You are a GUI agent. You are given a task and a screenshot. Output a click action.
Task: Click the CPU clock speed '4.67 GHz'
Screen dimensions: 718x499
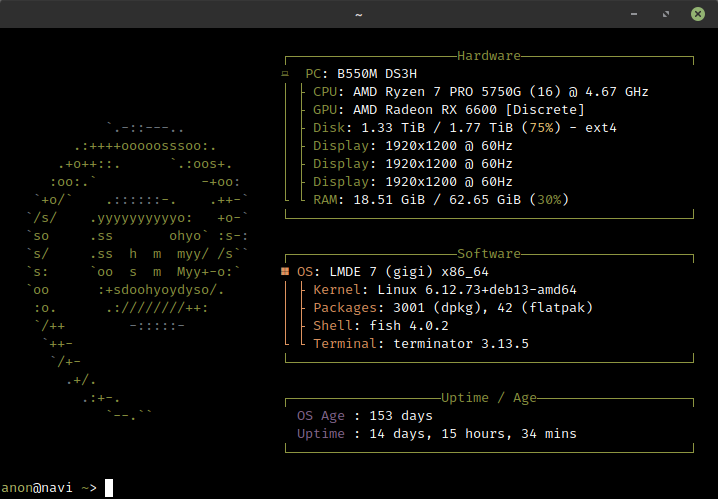617,92
